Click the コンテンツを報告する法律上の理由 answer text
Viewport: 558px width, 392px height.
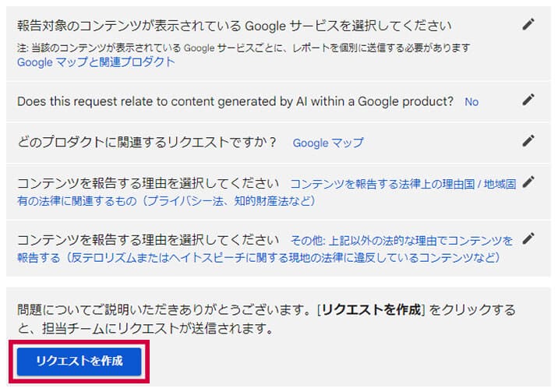[x=402, y=185]
